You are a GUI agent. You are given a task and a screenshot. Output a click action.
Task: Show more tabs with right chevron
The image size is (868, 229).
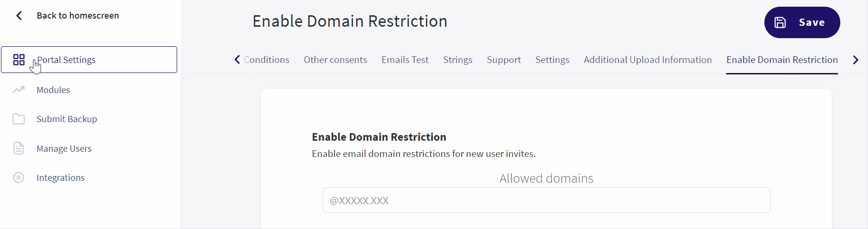point(856,60)
